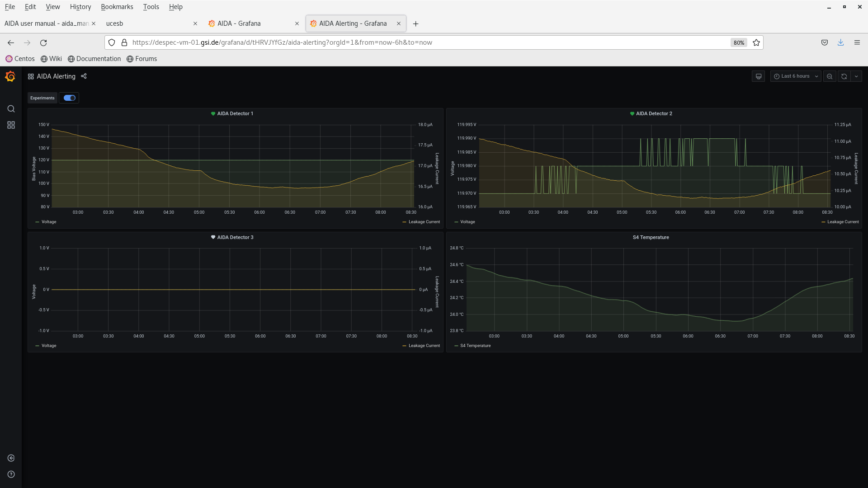Open the Bookmarks menu
The image size is (868, 488).
pos(117,7)
